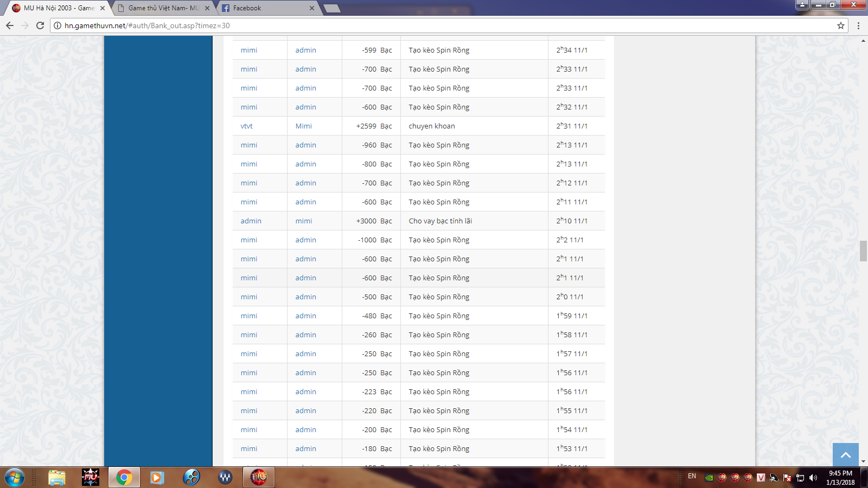Open the volume speaker tray icon
The width and height of the screenshot is (868, 488).
pos(813,478)
